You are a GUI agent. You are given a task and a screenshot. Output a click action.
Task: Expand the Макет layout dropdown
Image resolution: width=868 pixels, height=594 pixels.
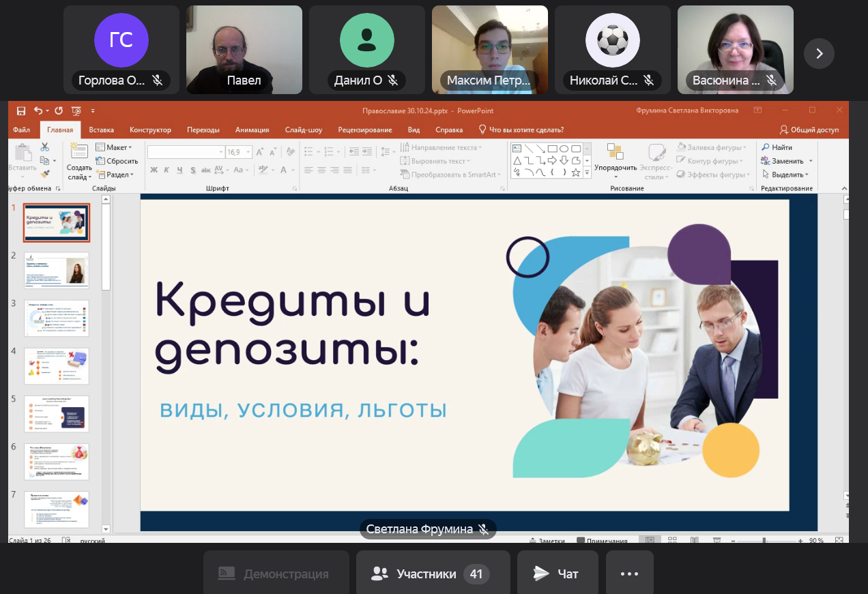113,147
